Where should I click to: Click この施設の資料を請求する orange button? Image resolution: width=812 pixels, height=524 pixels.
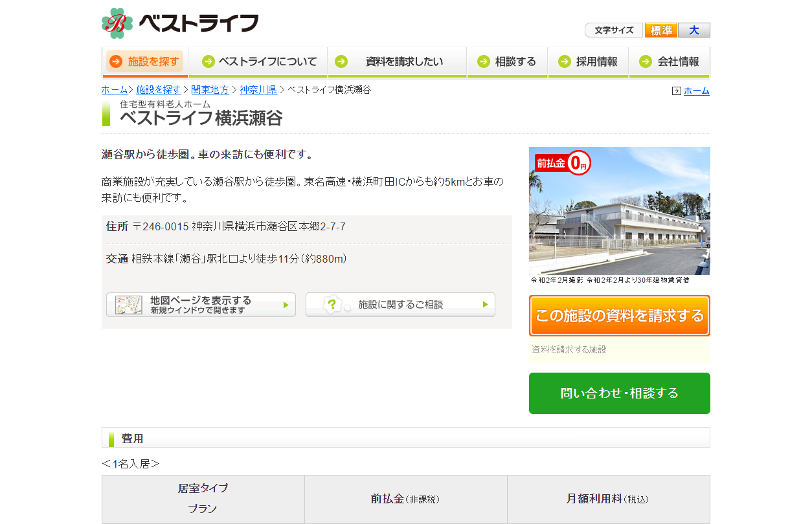point(620,316)
